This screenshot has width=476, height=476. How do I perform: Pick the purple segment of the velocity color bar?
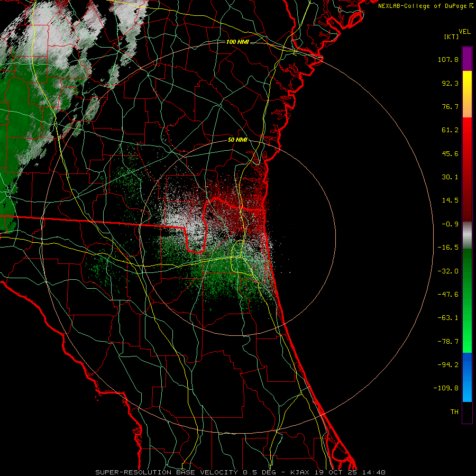(x=467, y=59)
